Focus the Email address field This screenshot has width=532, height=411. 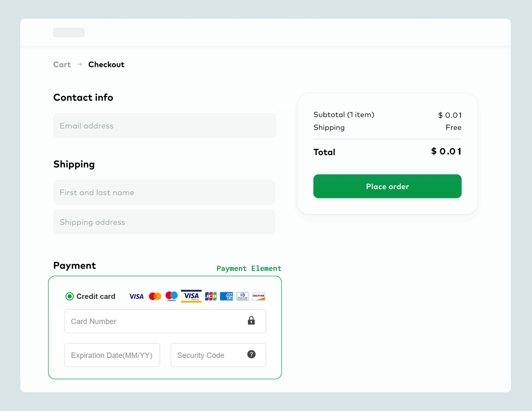[165, 126]
